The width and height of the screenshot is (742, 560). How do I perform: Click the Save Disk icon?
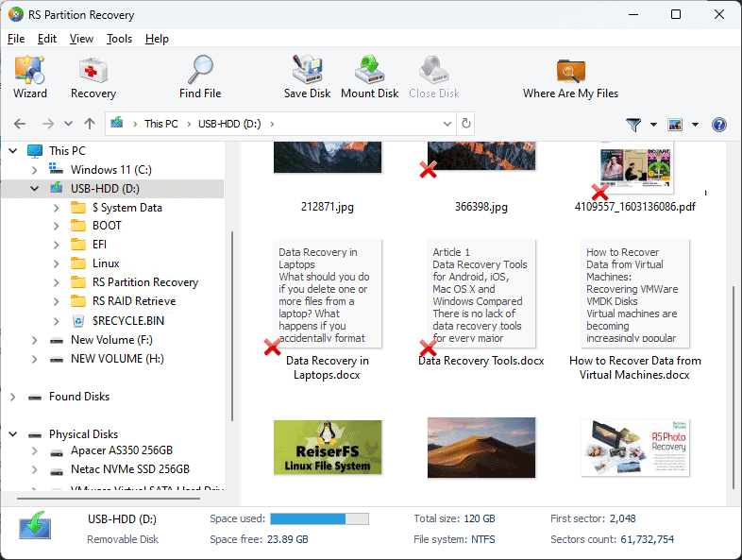[x=307, y=76]
